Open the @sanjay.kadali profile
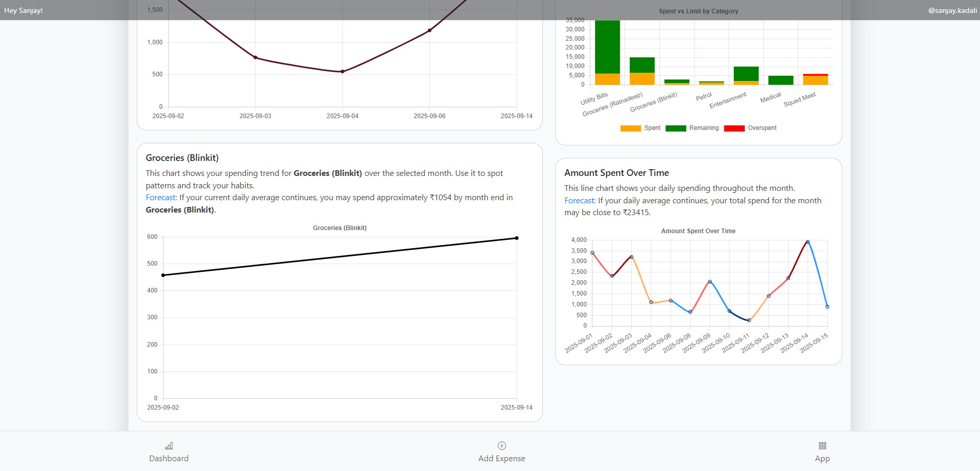Image resolution: width=980 pixels, height=471 pixels. click(952, 10)
